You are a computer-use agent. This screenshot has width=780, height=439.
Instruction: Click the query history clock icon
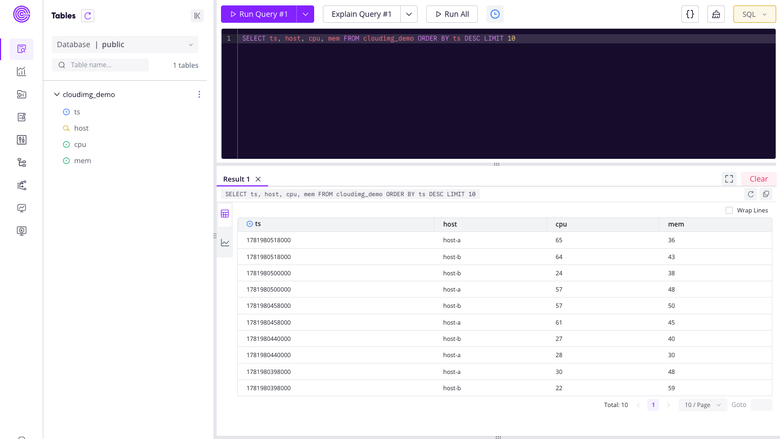click(x=495, y=14)
